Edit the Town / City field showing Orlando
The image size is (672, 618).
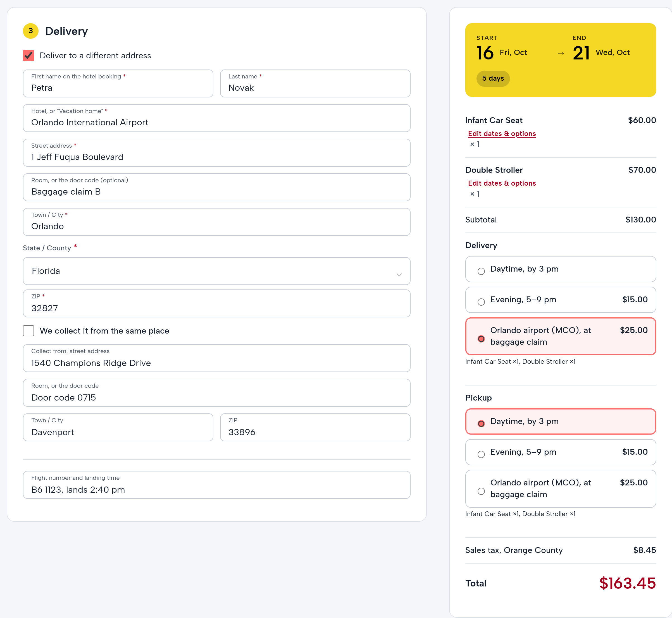pyautogui.click(x=216, y=222)
